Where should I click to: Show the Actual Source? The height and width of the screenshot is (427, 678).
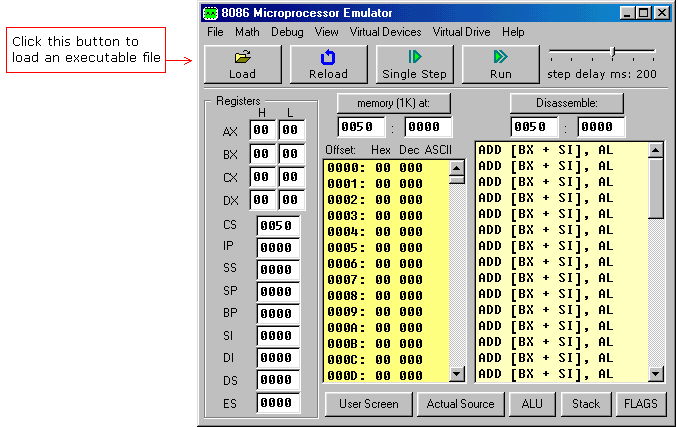coord(460,404)
